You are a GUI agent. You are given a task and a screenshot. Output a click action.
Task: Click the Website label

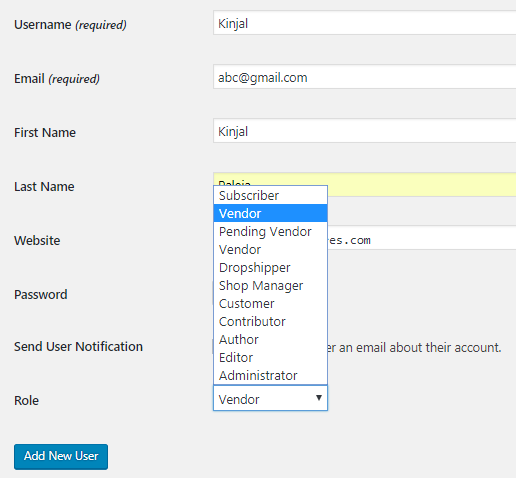click(x=37, y=241)
